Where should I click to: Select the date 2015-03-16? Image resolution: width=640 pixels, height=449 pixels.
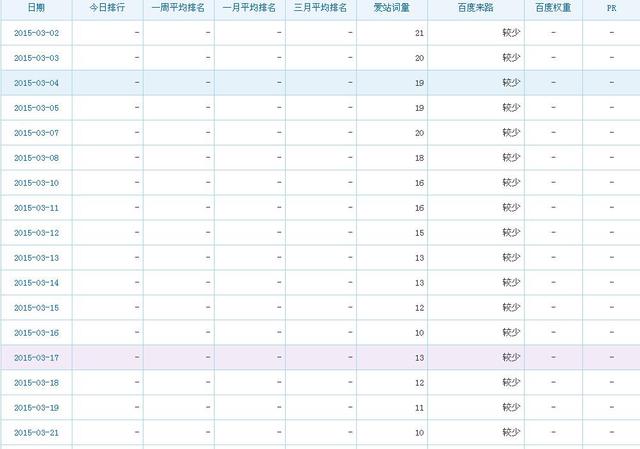coord(36,333)
